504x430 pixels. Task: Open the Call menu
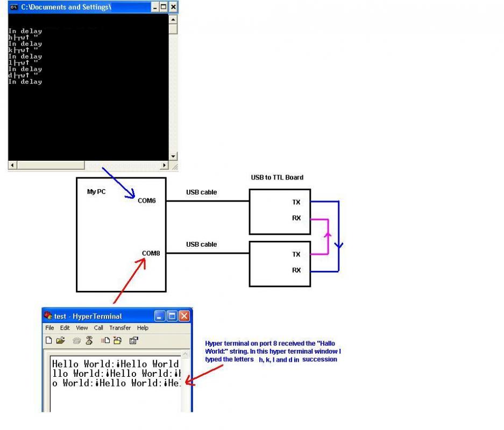coord(98,327)
